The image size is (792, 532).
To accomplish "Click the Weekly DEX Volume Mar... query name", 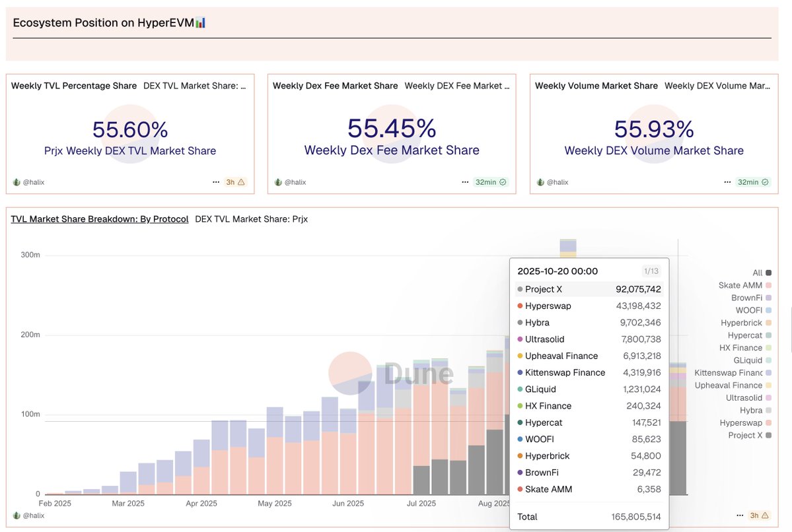I will tap(718, 86).
